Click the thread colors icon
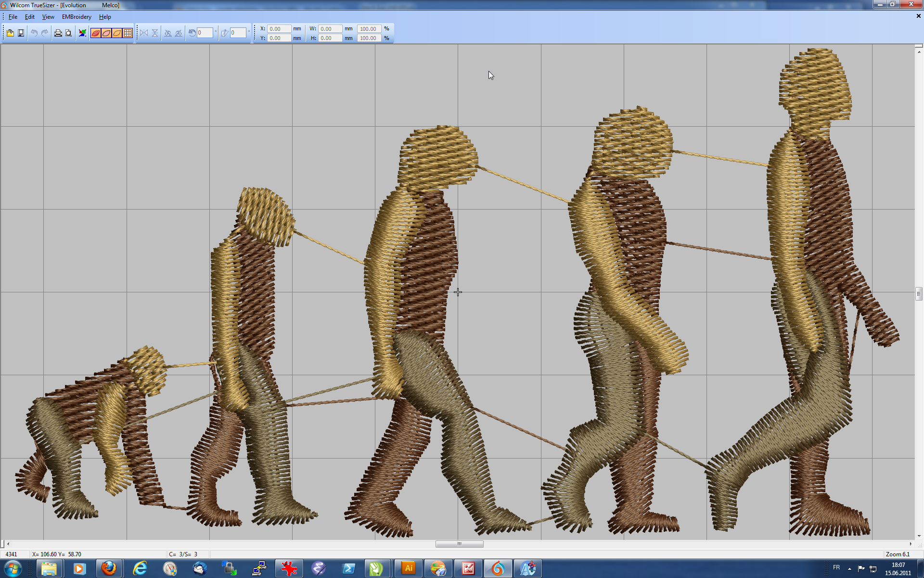Image resolution: width=924 pixels, height=578 pixels. pyautogui.click(x=83, y=33)
